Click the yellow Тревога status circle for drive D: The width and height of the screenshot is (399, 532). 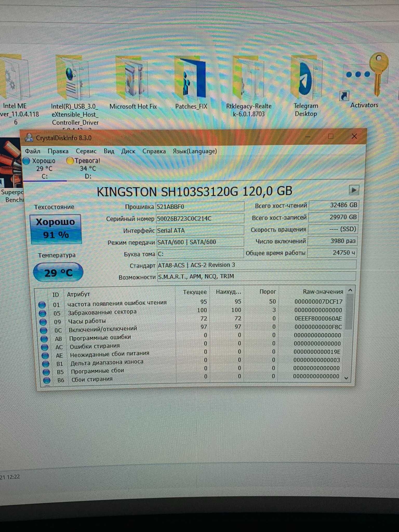coord(70,161)
